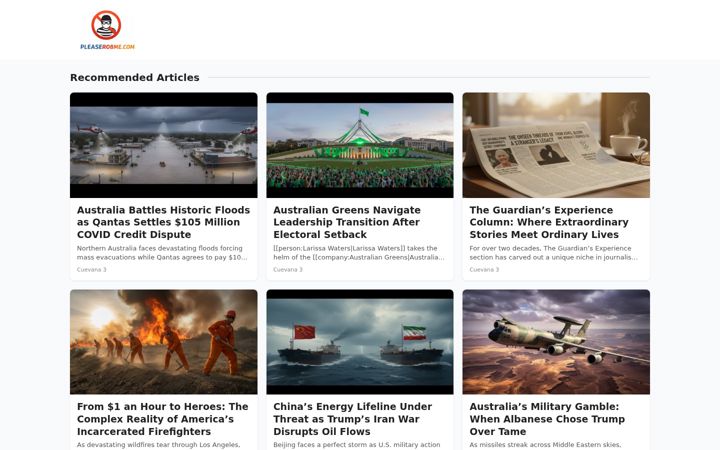The image size is (720, 450).
Task: Open 'The Guardian's Experience Column' headline
Action: [549, 222]
